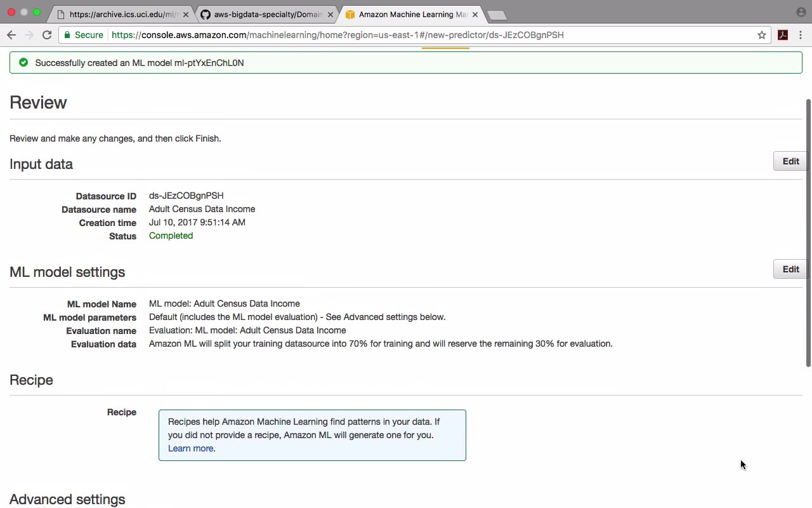
Task: Open the Chrome three-dot menu
Action: pyautogui.click(x=801, y=35)
